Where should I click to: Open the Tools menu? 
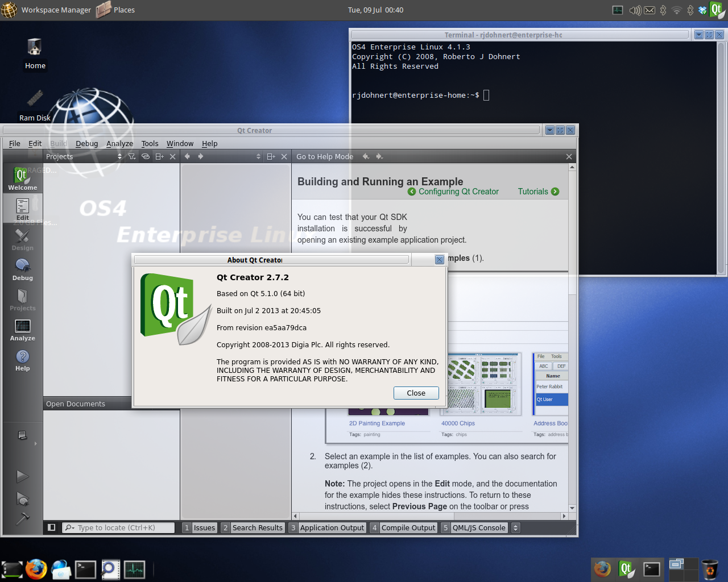coord(150,143)
